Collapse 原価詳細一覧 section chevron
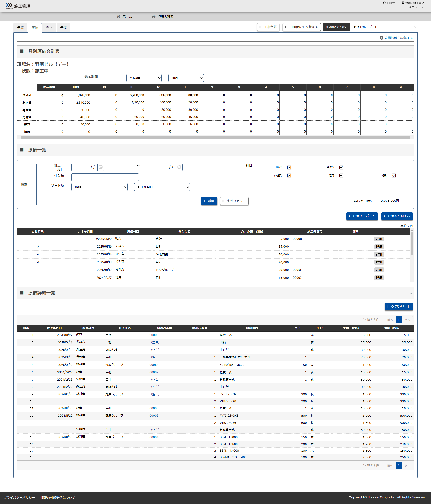This screenshot has height=504, width=431. 411,294
